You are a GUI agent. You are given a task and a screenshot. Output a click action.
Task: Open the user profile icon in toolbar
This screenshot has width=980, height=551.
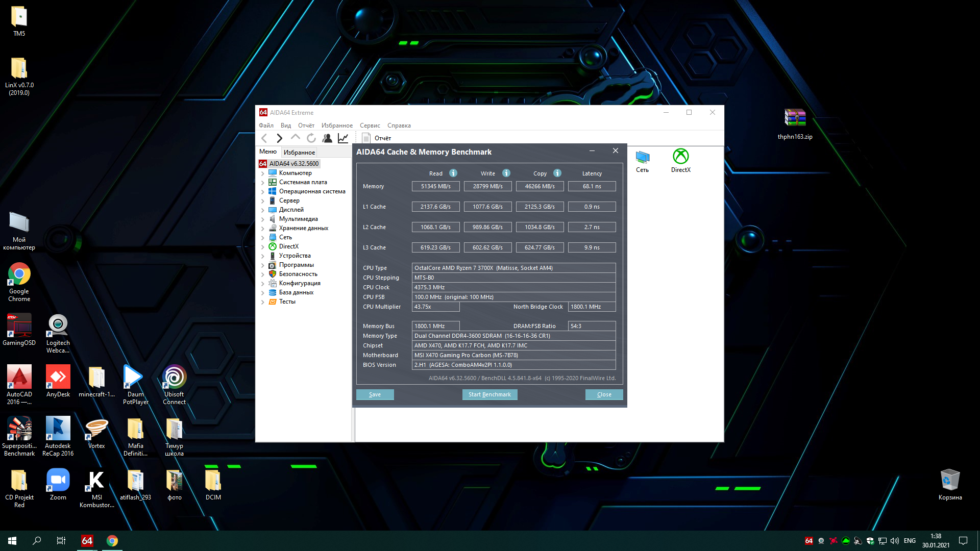pos(327,138)
